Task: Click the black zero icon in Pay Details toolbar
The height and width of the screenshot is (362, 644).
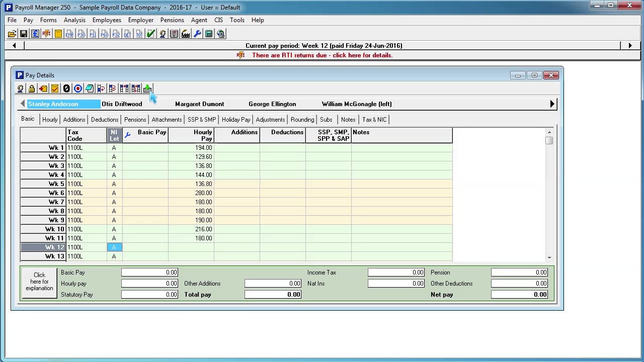Action: tap(66, 88)
